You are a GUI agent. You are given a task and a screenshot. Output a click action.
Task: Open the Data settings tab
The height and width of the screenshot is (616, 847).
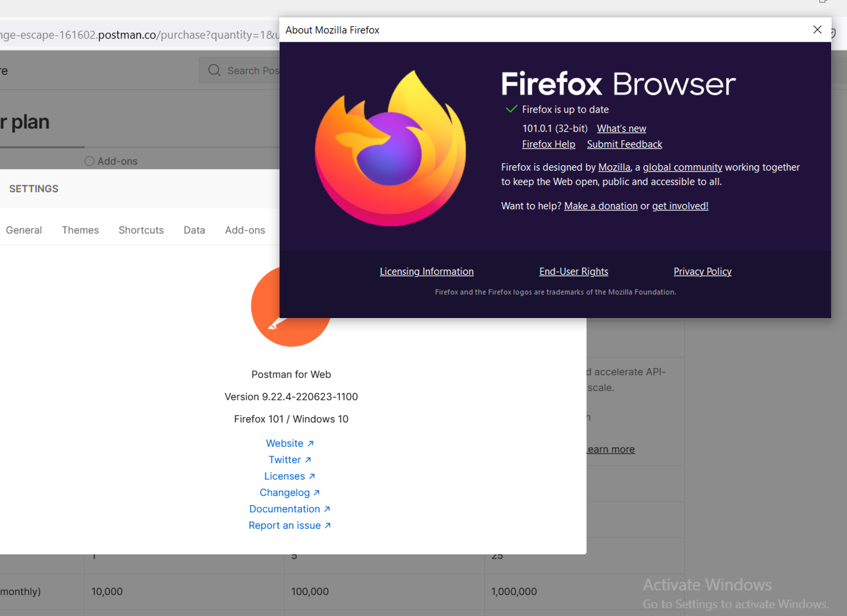(x=194, y=230)
